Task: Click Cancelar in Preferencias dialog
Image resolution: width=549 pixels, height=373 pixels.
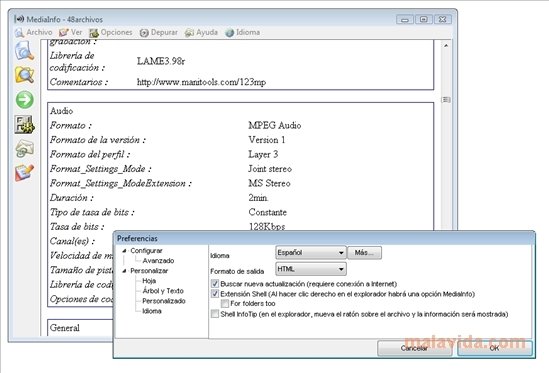Action: [x=415, y=348]
